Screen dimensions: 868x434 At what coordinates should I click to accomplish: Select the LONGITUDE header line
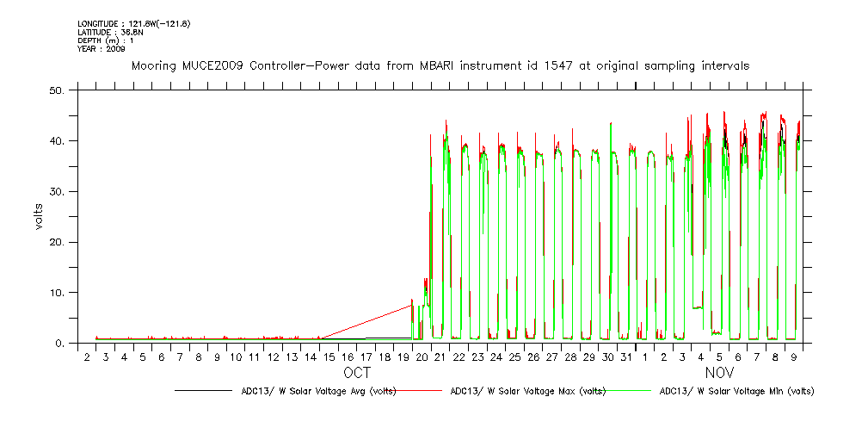pos(133,23)
